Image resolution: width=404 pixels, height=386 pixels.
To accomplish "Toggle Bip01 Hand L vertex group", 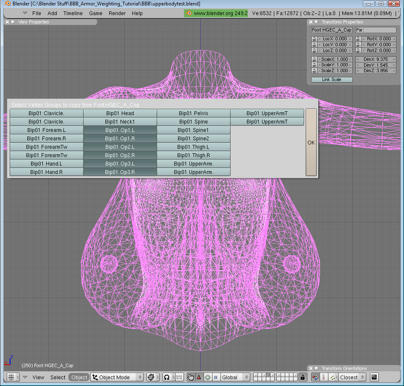I will [x=46, y=164].
